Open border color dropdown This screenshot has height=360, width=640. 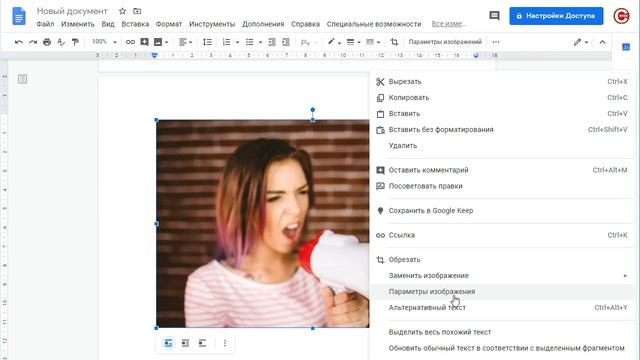pyautogui.click(x=334, y=42)
